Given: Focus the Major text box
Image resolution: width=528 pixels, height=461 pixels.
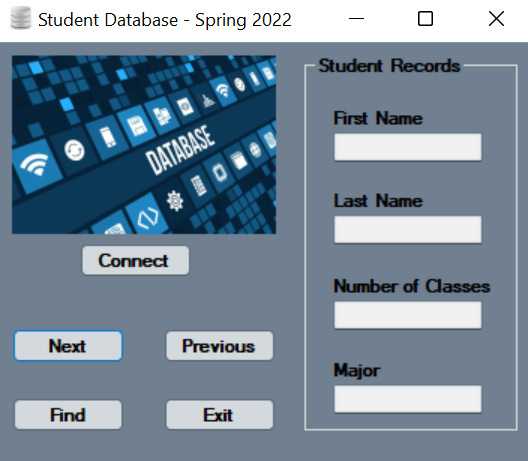Looking at the screenshot, I should (x=408, y=399).
